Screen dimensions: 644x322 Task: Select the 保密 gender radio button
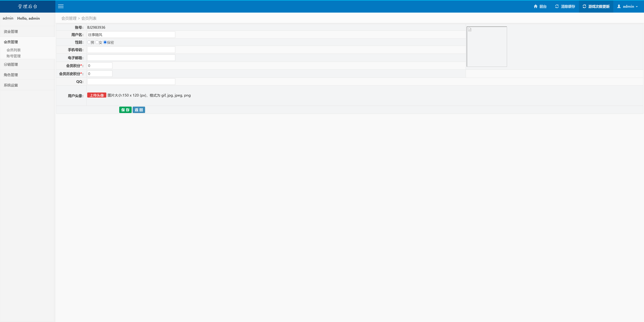click(105, 42)
